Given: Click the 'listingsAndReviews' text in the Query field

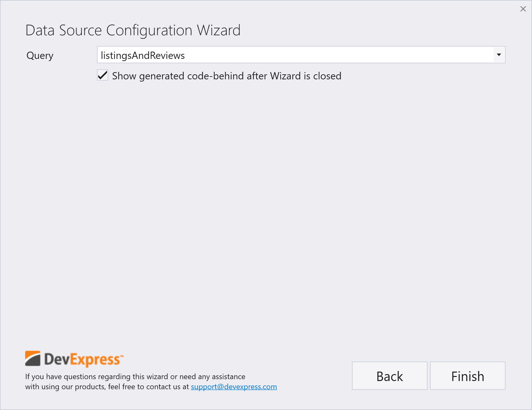Looking at the screenshot, I should 143,55.
